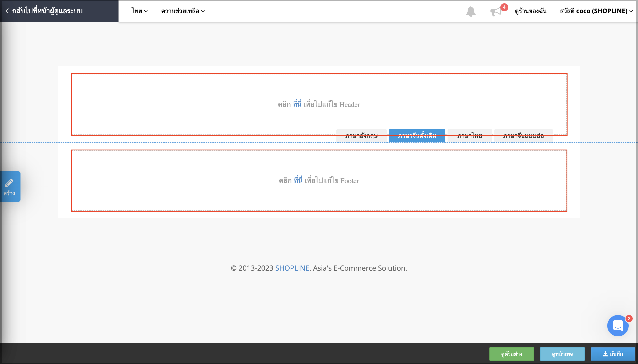The width and height of the screenshot is (638, 364).
Task: Open announcements megaphone icon
Action: [x=497, y=12]
